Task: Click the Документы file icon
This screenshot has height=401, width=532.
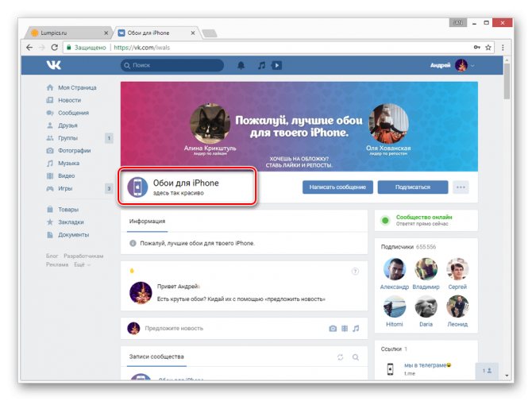Action: click(x=50, y=235)
